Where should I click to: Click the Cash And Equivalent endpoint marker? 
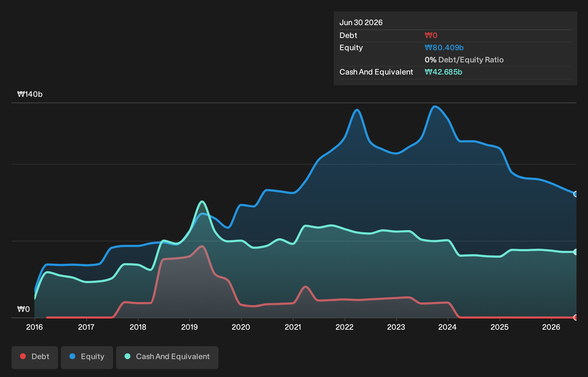point(576,252)
